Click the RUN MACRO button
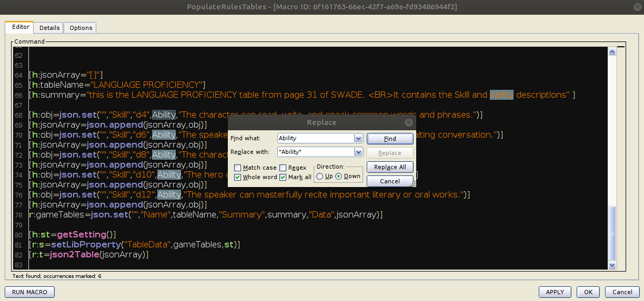Viewport: 644px width, 301px height. coord(29,292)
